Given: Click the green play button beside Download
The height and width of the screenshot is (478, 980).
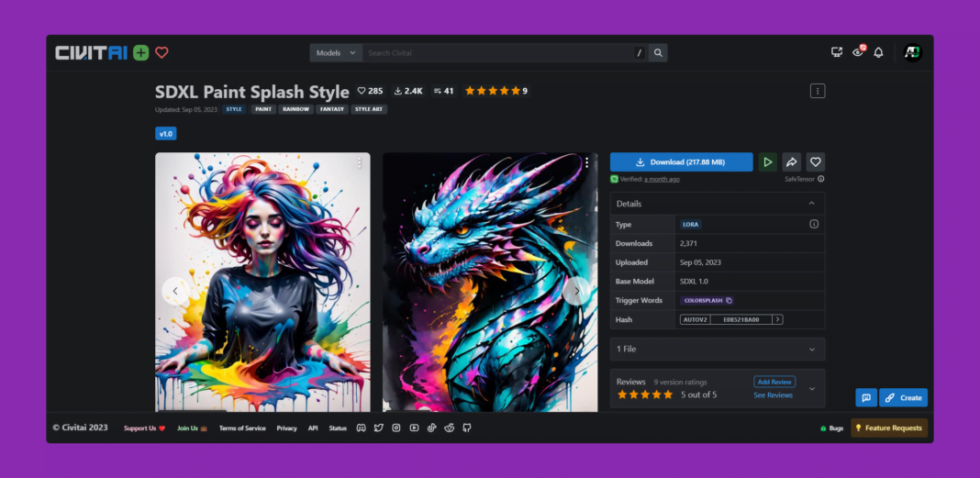Looking at the screenshot, I should [767, 162].
